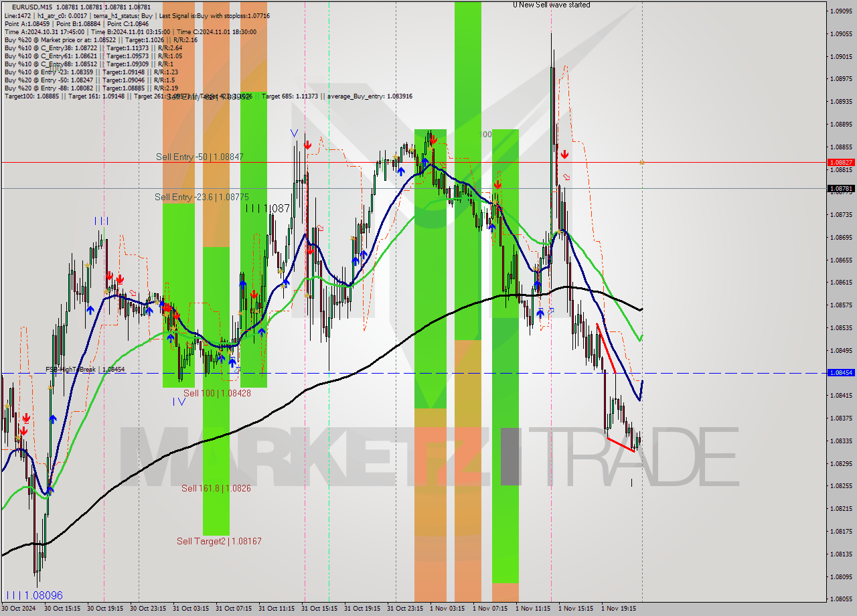This screenshot has width=857, height=616.
Task: Click the 'Buy %10 @ C_Entry61: 1.08621' line
Action: click(x=93, y=56)
